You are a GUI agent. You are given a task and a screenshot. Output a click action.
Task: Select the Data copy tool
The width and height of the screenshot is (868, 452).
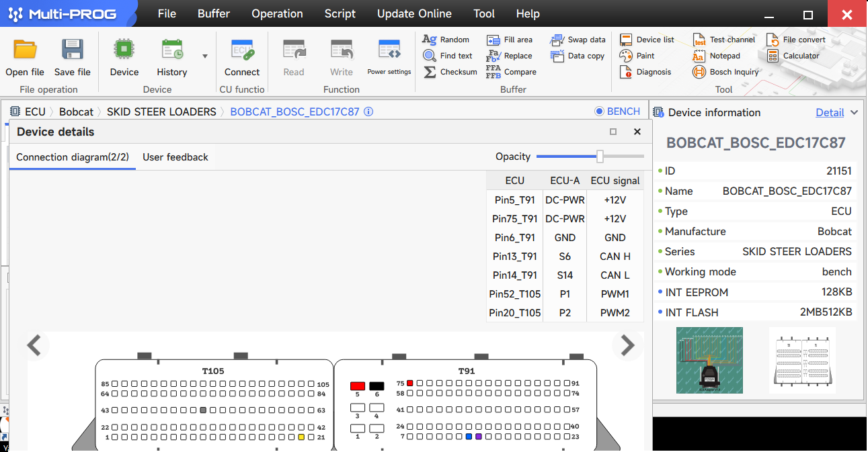[578, 56]
